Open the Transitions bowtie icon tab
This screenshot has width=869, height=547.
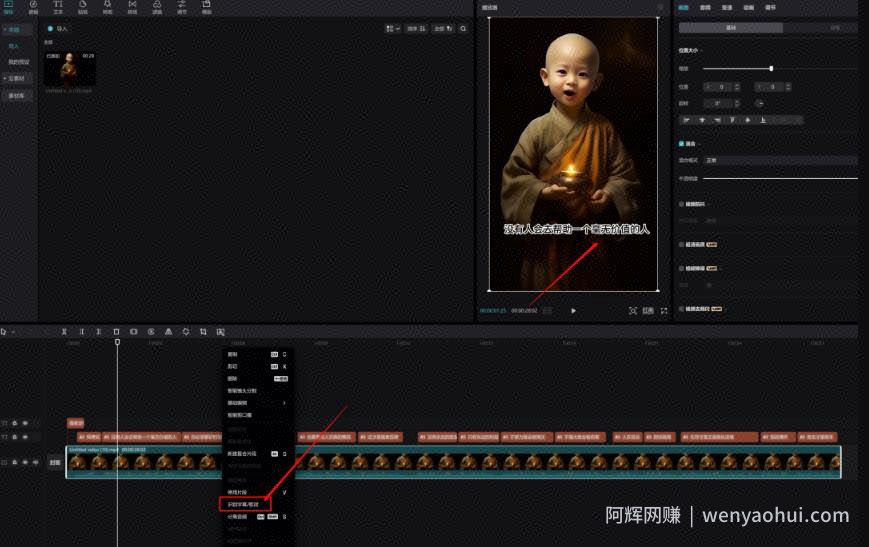click(x=132, y=7)
